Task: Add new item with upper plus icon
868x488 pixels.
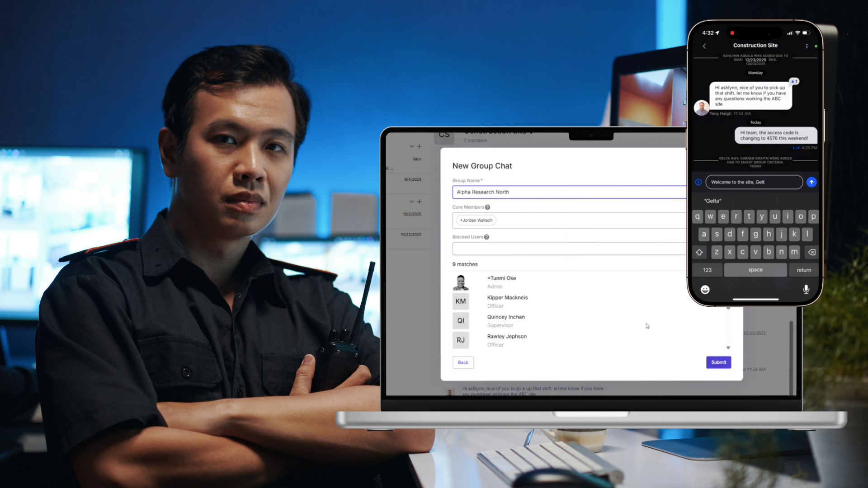Action: [419, 146]
